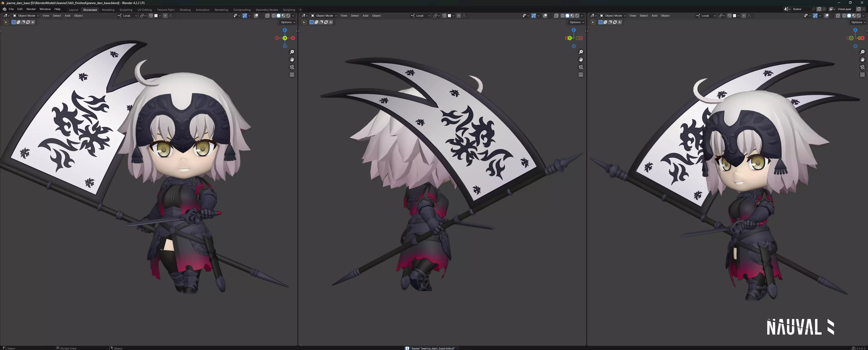
Task: Switch orthographic/perspective grid icon in left viewport
Action: click(292, 75)
